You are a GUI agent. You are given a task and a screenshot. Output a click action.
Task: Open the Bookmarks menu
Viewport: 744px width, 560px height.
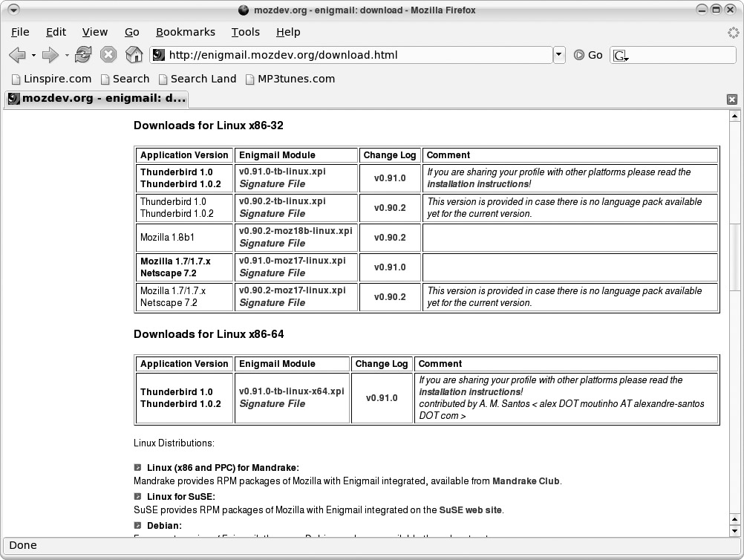tap(185, 32)
